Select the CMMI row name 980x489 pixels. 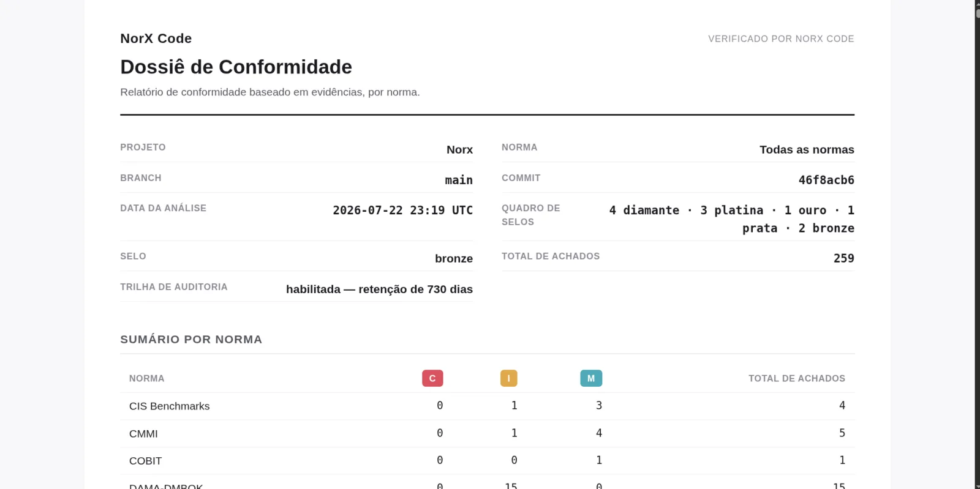pos(143,434)
